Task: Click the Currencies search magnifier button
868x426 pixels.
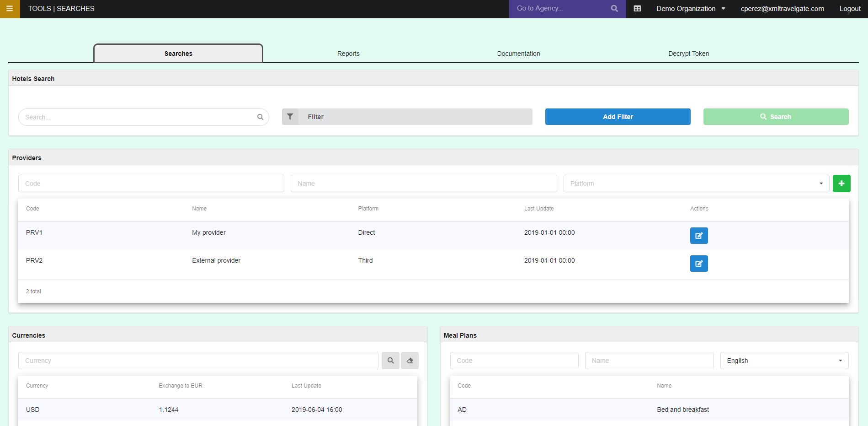Action: (390, 361)
